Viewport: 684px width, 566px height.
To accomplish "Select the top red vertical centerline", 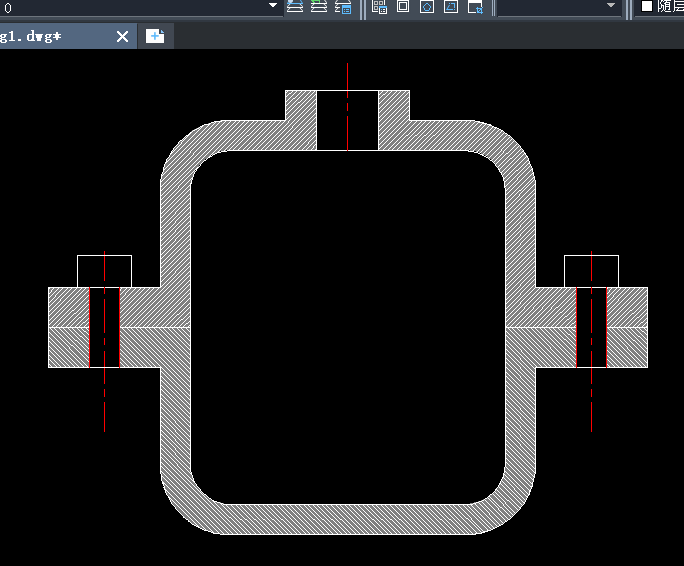I will pyautogui.click(x=348, y=107).
